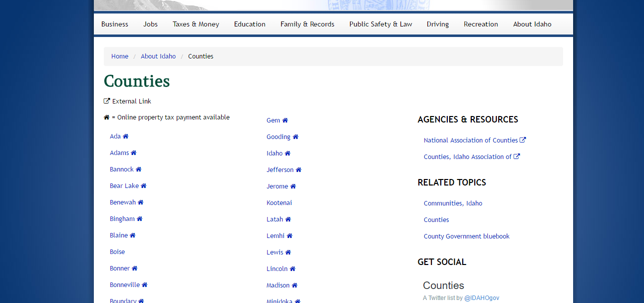Click the house icon beside Bannock county
The height and width of the screenshot is (303, 644).
pos(139,169)
